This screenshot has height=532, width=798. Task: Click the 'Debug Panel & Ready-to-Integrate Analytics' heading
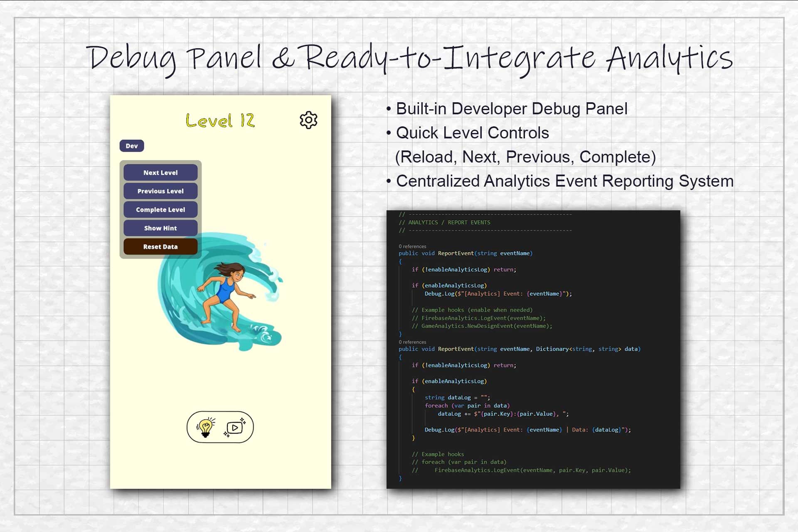(409, 58)
